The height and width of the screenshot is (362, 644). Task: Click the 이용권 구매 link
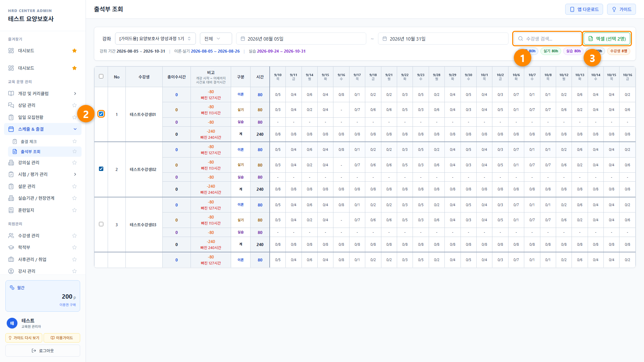coord(68,305)
